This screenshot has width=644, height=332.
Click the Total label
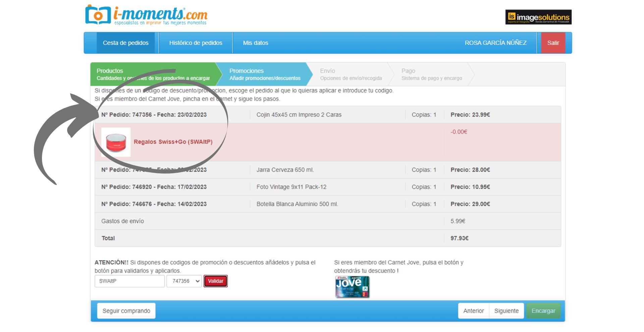coord(108,238)
